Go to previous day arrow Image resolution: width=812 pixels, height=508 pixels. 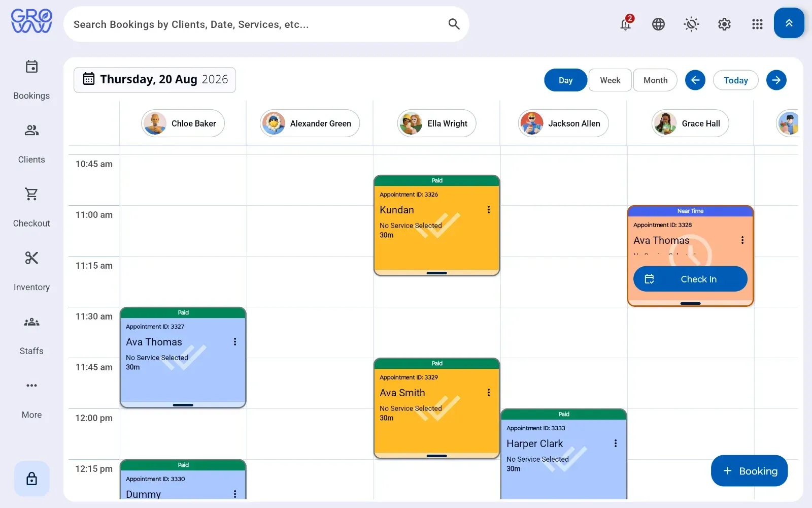pyautogui.click(x=695, y=80)
